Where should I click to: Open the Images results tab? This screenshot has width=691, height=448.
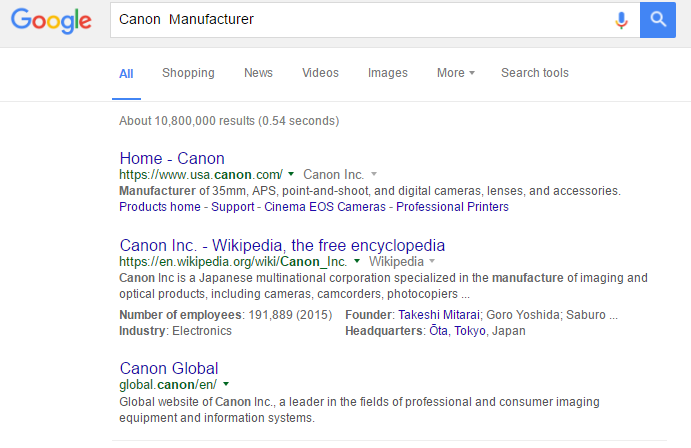[387, 73]
